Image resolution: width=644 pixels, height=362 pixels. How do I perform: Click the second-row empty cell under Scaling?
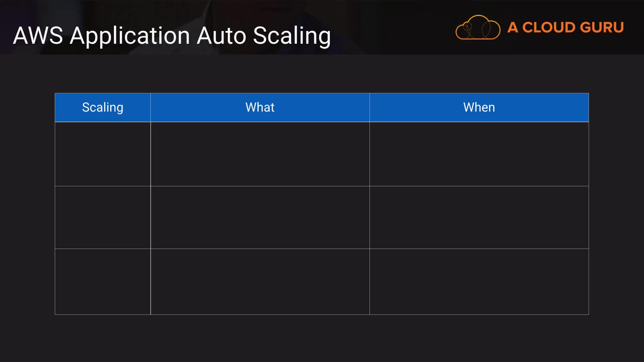pyautogui.click(x=103, y=217)
